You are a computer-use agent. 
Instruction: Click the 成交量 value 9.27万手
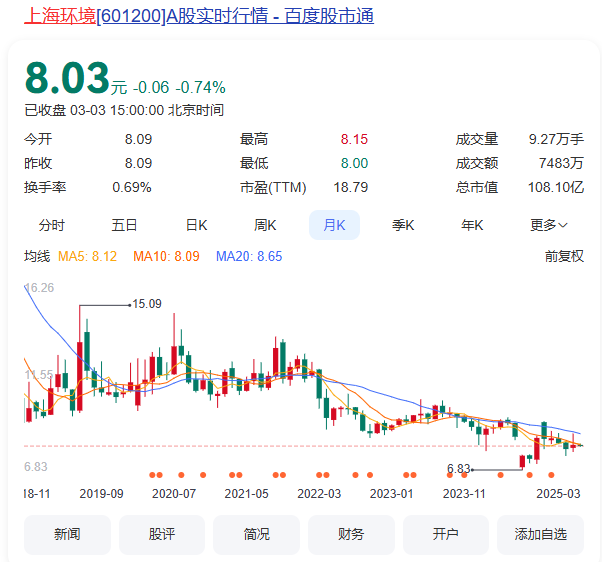pos(556,139)
